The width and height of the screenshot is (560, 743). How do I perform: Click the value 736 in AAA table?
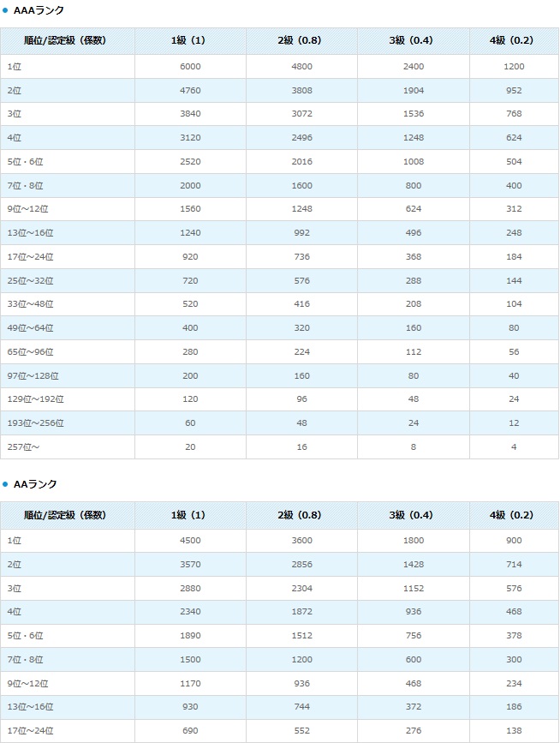[x=302, y=257]
